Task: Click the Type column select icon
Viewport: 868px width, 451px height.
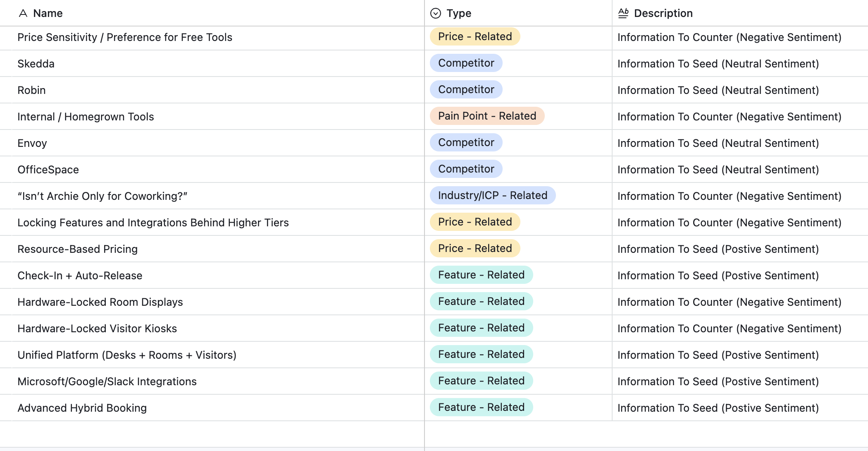Action: click(435, 13)
